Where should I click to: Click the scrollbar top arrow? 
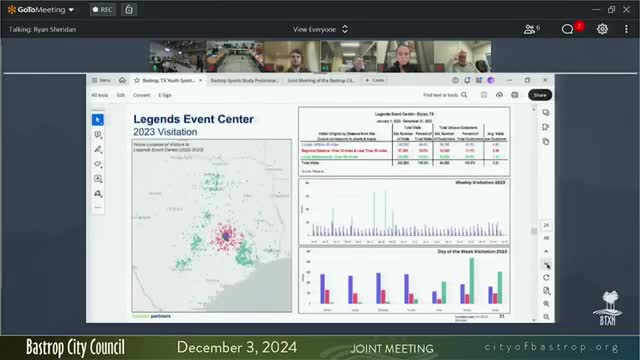(x=533, y=109)
